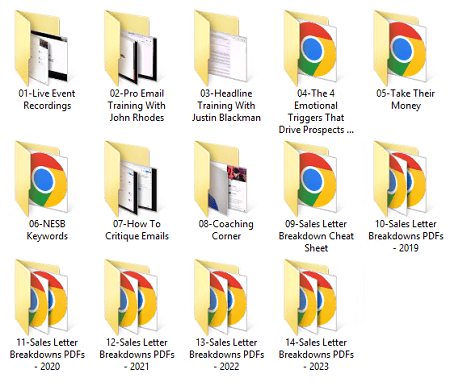This screenshot has width=450, height=386.
Task: Select the 04-The 4 Emotional Triggers folder icon
Action: (x=311, y=48)
